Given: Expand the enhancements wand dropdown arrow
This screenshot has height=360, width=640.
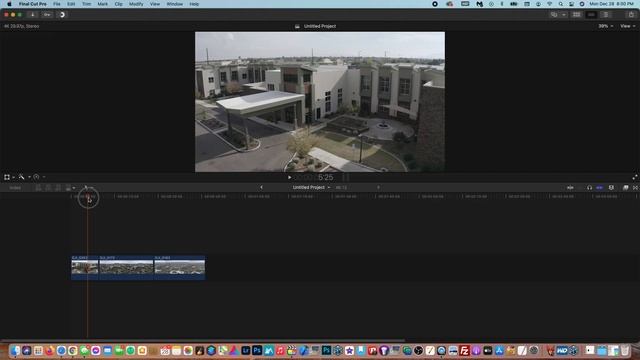Looking at the screenshot, I should [29, 177].
